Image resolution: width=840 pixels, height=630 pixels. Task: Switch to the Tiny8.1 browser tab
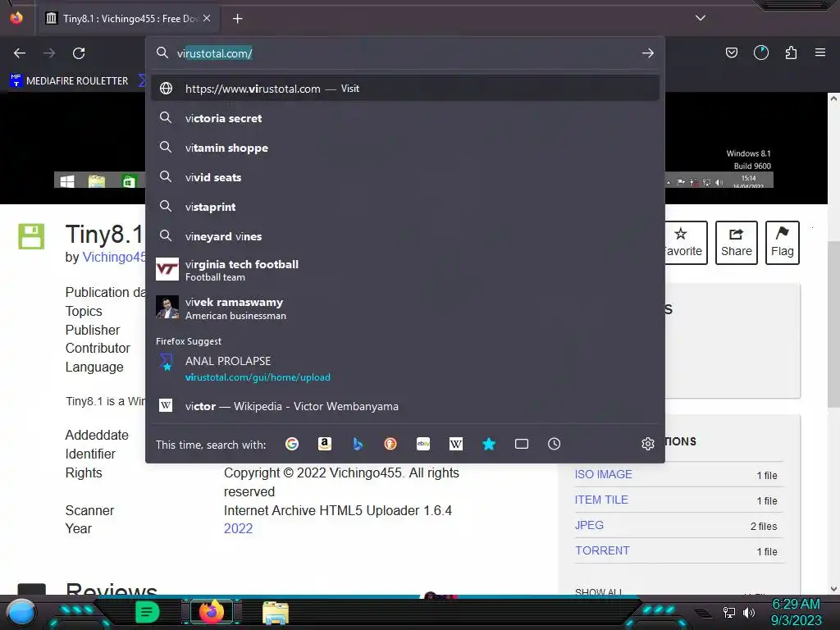[x=127, y=18]
